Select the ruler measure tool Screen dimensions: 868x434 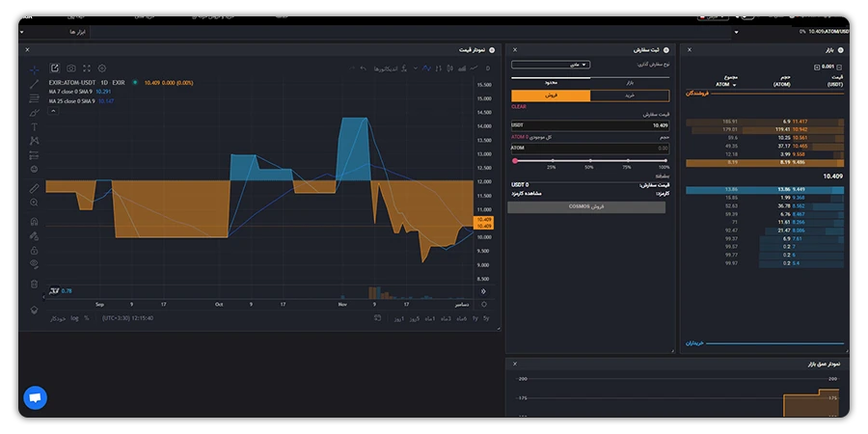pyautogui.click(x=35, y=188)
